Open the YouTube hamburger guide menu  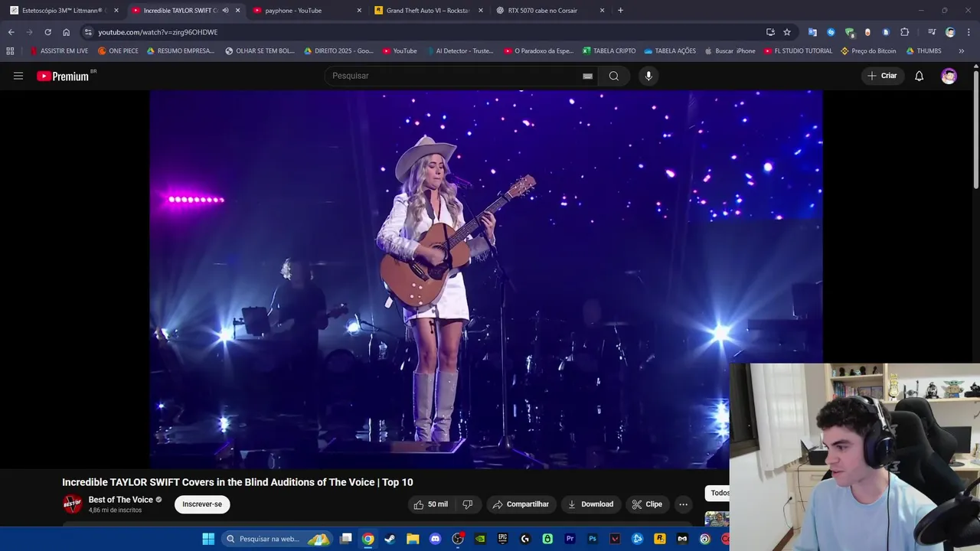point(18,76)
